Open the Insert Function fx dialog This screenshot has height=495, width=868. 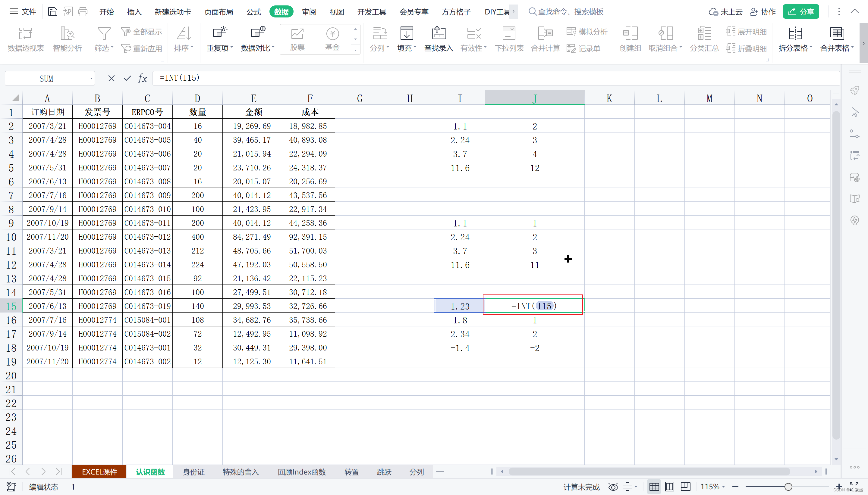coord(143,79)
